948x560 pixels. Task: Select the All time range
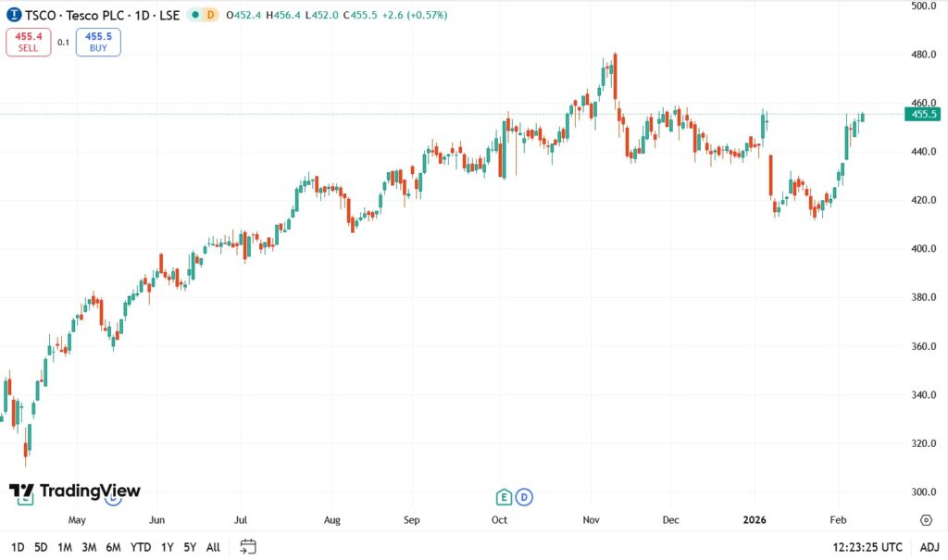(x=213, y=547)
